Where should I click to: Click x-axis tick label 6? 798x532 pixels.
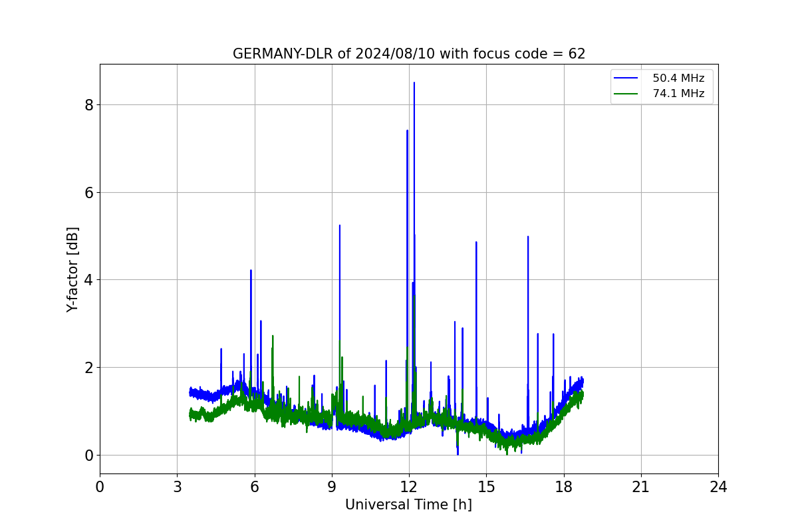pyautogui.click(x=254, y=487)
